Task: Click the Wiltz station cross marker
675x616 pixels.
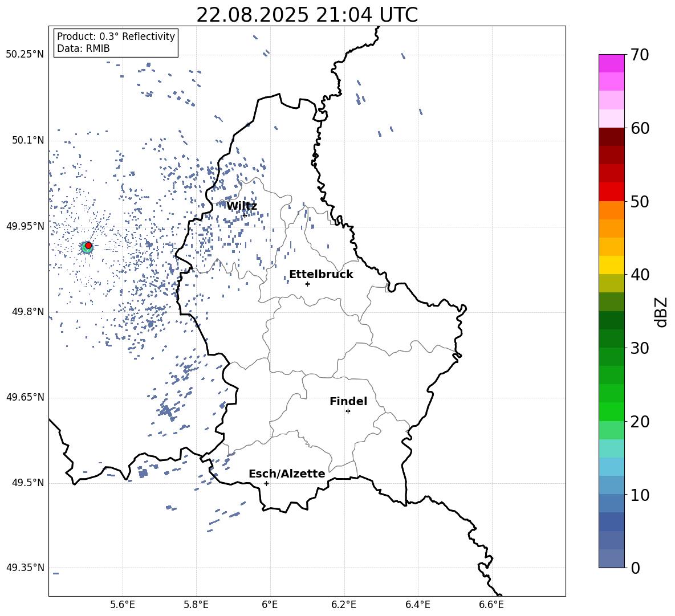Action: tap(245, 215)
